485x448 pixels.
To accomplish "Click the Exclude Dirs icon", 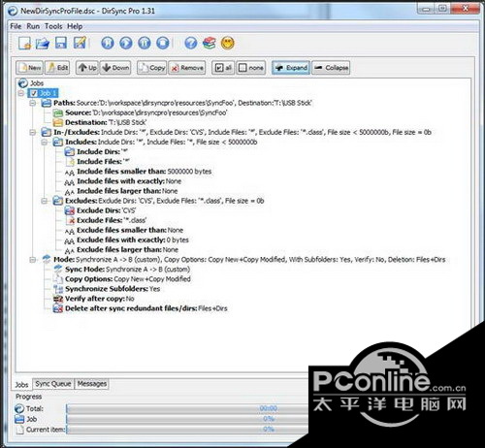I will tap(70, 210).
